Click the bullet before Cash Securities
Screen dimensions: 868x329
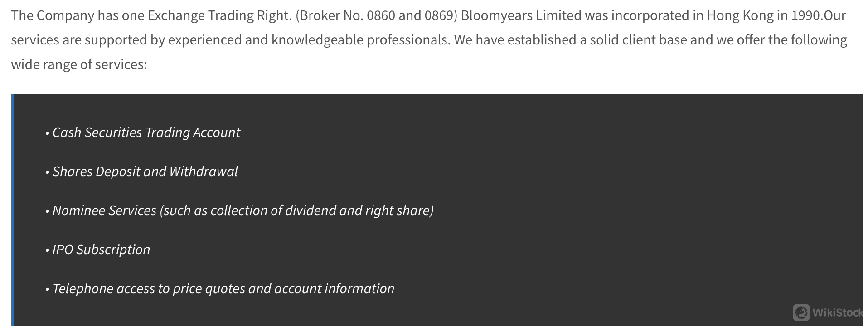[47, 133]
